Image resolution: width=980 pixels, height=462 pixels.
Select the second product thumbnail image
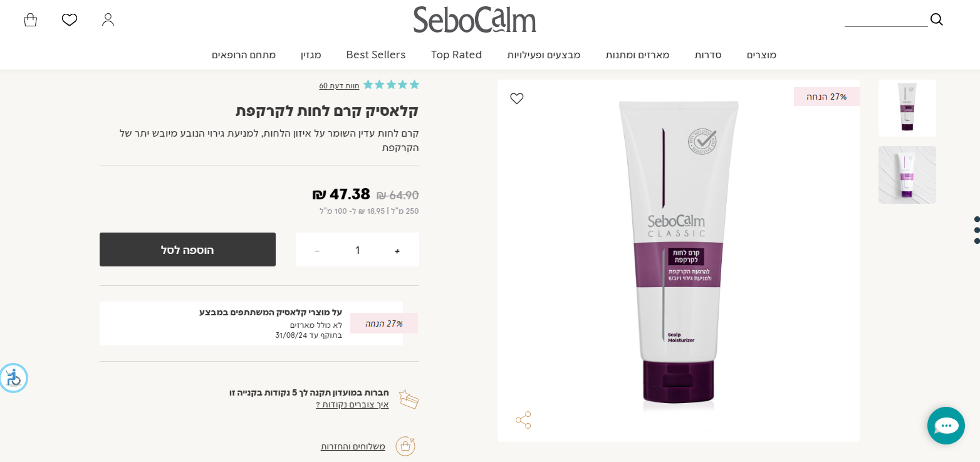pos(907,175)
